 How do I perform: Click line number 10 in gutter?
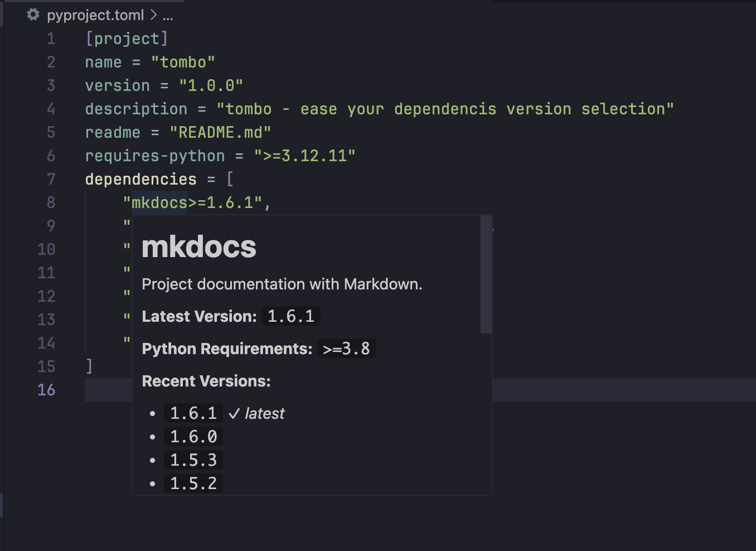pyautogui.click(x=46, y=249)
